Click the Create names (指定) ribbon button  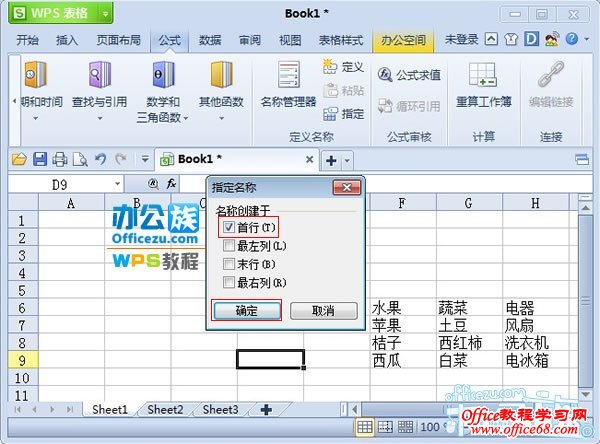343,114
